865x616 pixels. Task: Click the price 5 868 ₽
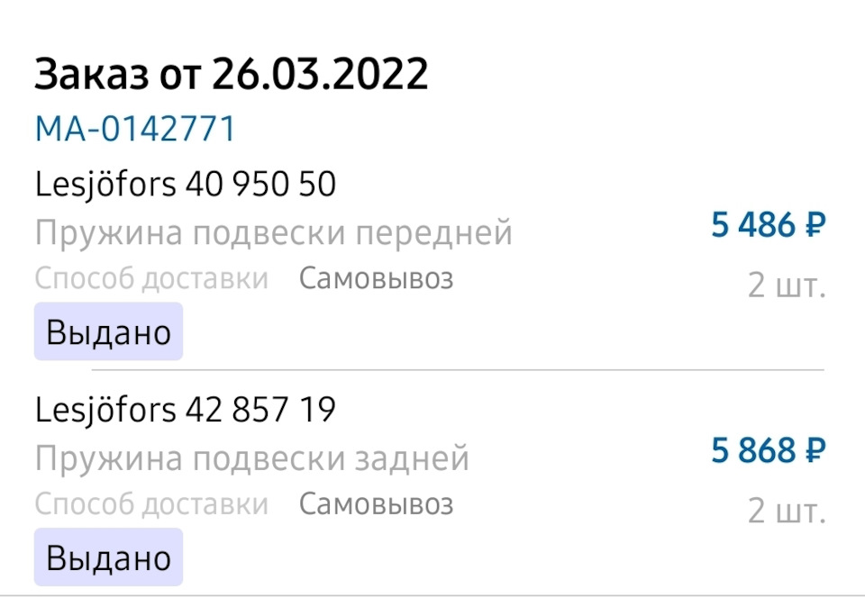pyautogui.click(x=768, y=450)
